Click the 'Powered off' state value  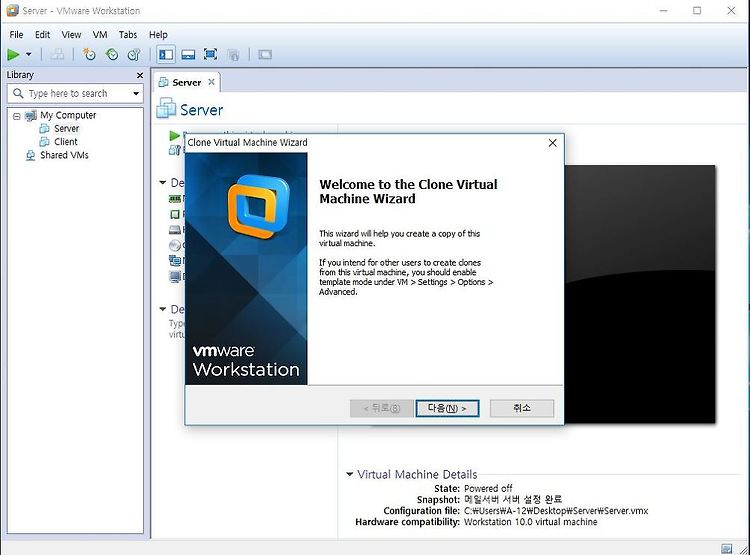pos(488,488)
